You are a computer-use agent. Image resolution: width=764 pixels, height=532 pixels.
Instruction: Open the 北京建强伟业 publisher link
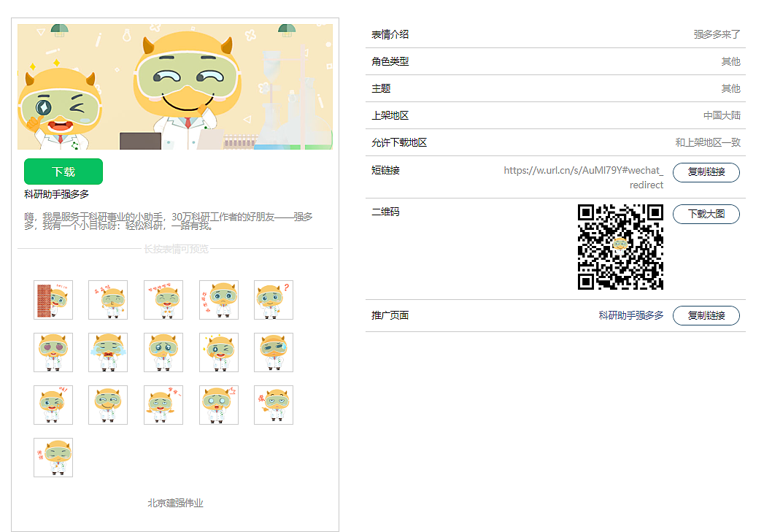click(174, 502)
